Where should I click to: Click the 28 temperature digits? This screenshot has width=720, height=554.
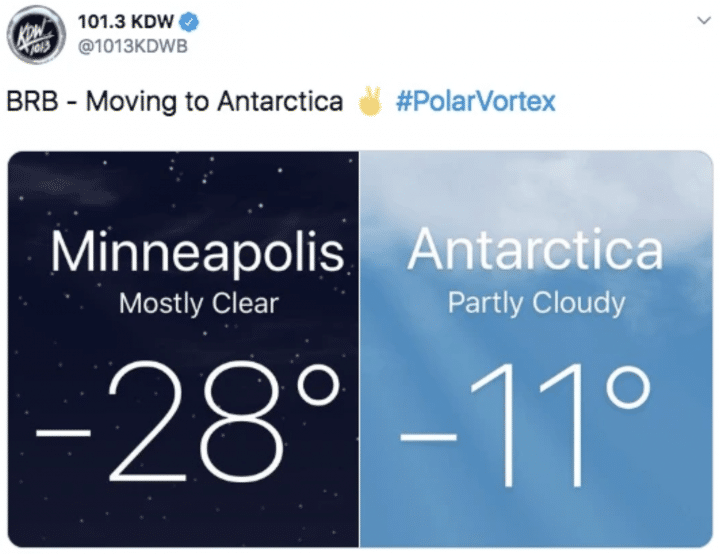click(209, 418)
